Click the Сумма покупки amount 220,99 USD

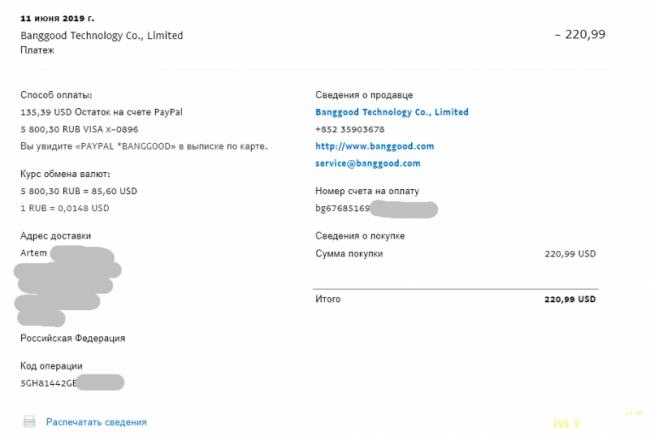[570, 254]
